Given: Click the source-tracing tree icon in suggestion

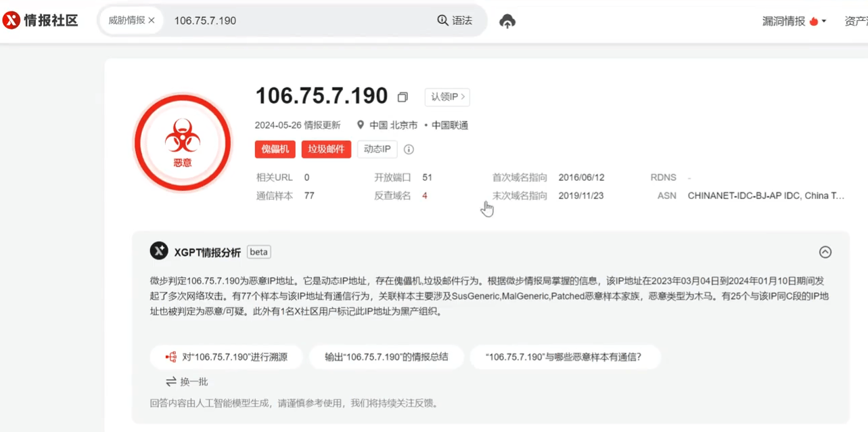Looking at the screenshot, I should (170, 357).
